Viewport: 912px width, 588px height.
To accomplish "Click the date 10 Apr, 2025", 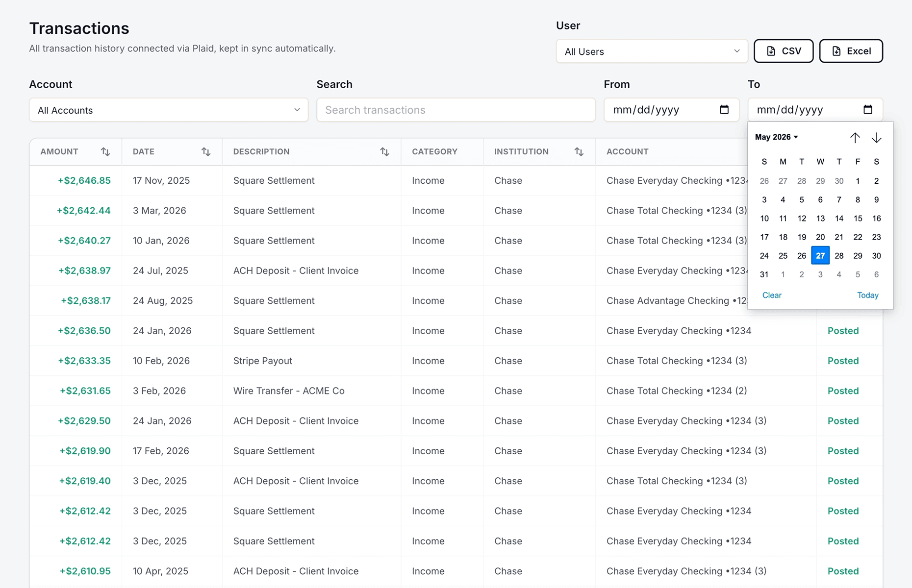I will 160,571.
